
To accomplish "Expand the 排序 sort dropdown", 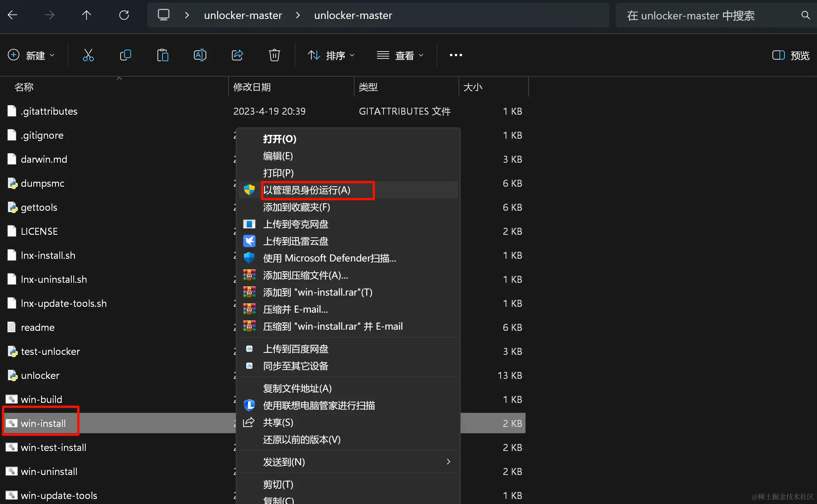I will pos(331,55).
